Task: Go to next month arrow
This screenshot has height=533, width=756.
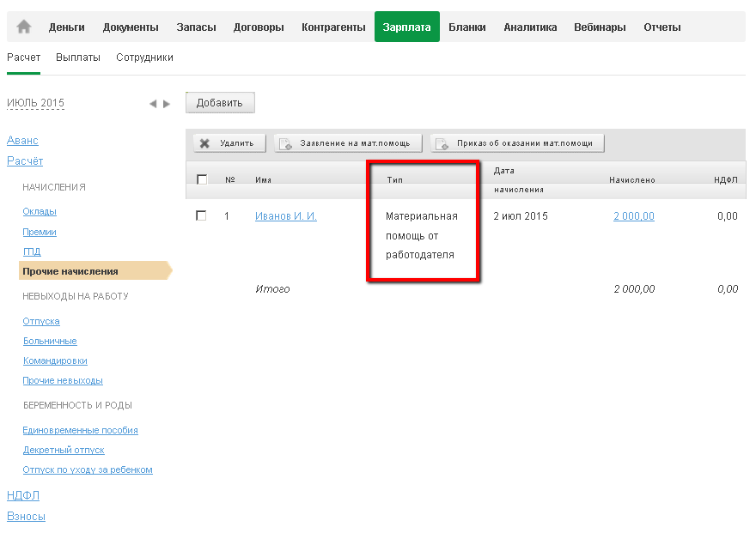Action: pyautogui.click(x=167, y=104)
